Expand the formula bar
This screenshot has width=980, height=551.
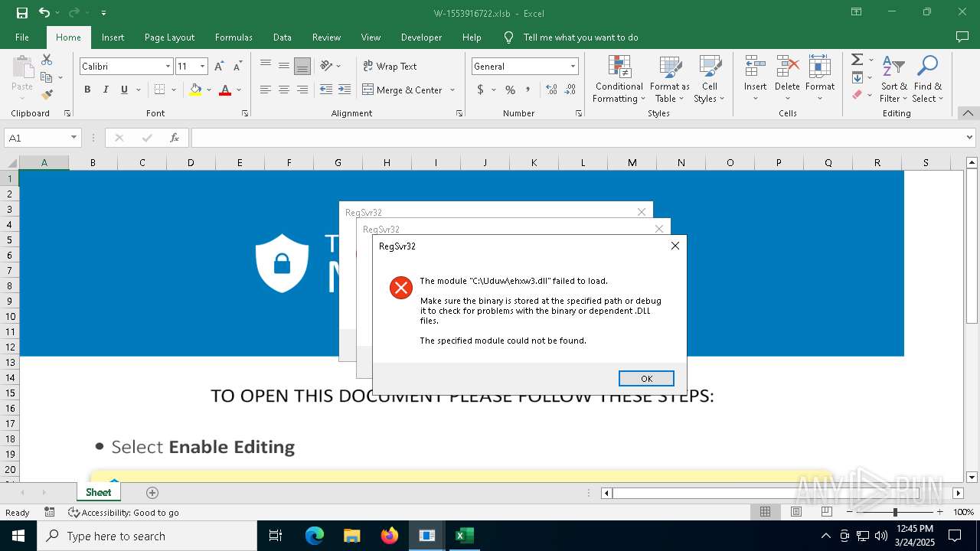click(971, 138)
